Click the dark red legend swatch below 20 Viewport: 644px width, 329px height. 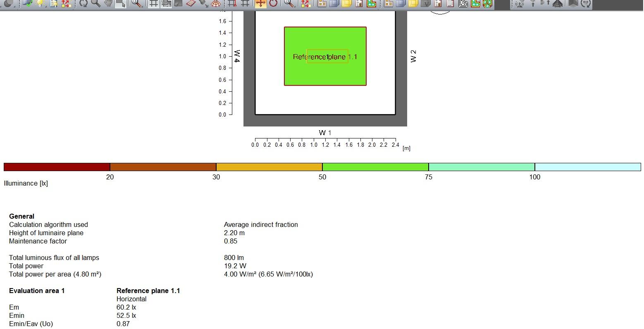coord(57,167)
